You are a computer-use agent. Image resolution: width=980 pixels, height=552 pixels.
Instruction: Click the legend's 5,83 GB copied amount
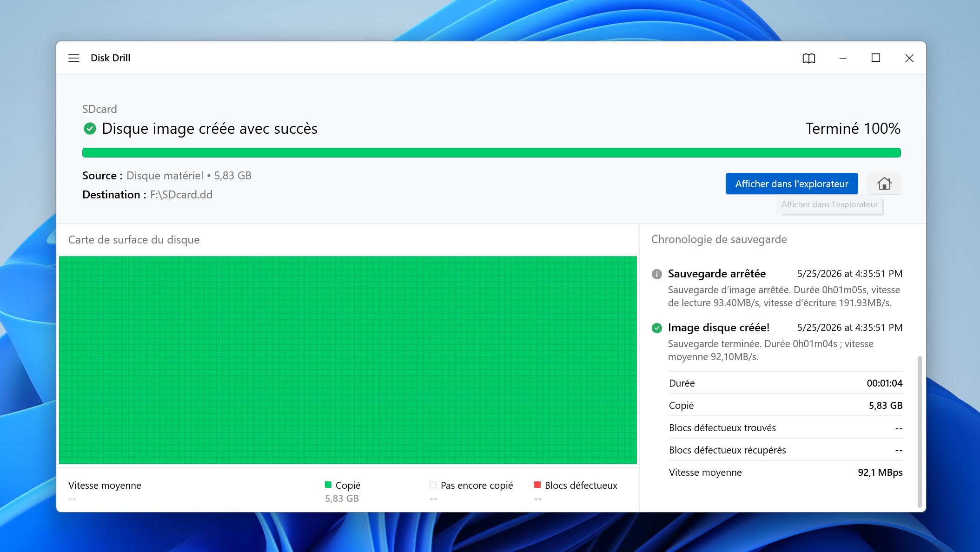coord(342,499)
